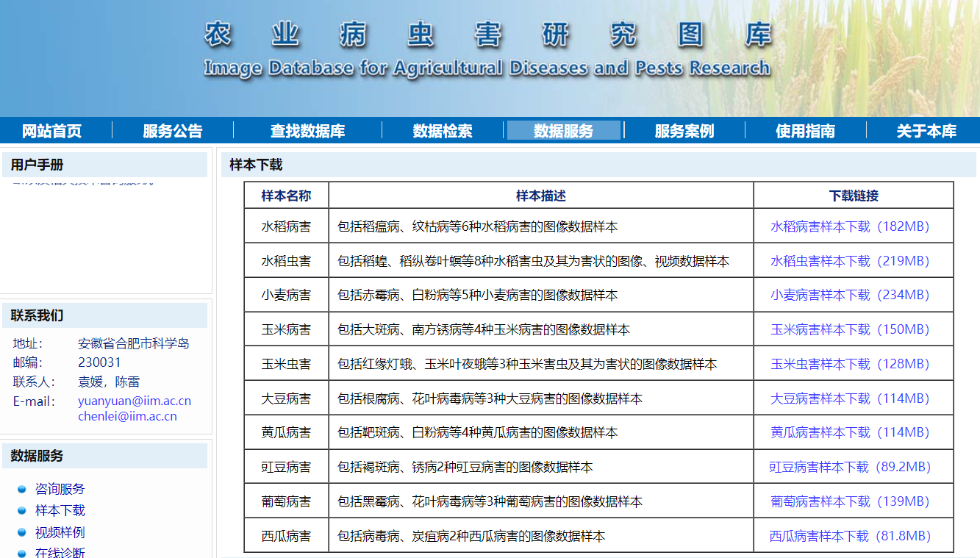This screenshot has height=558, width=980.
Task: Click description mentioning 黑霉病 for 葡萄
Action: [490, 501]
